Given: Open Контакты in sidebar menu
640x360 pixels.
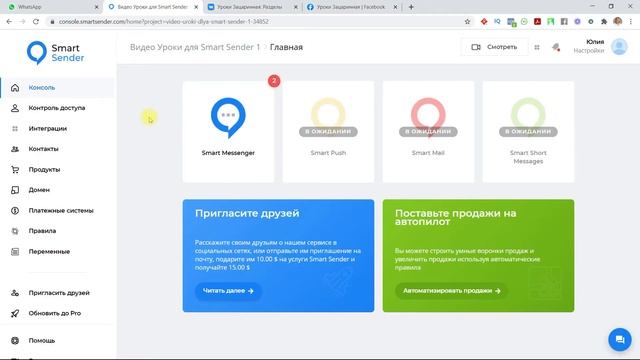Looking at the screenshot, I should point(43,149).
